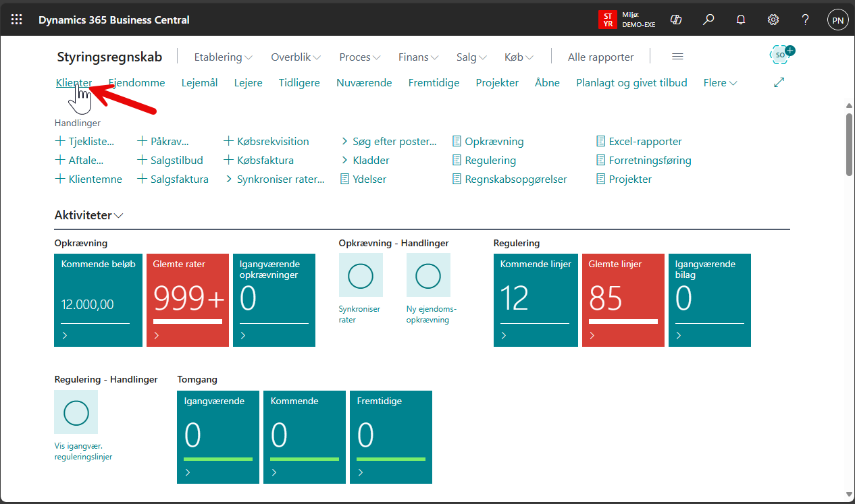Open the settings gear icon
This screenshot has width=855, height=504.
773,20
